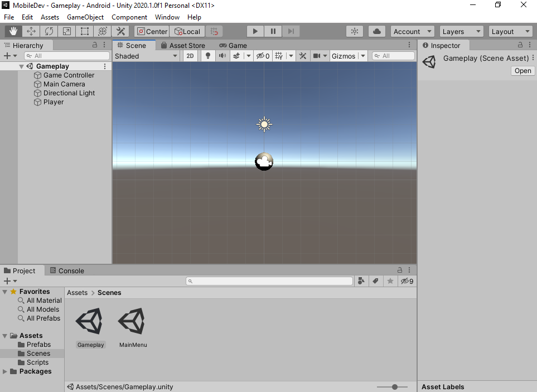Start Play mode
Screen dimensions: 537x392
pos(255,31)
